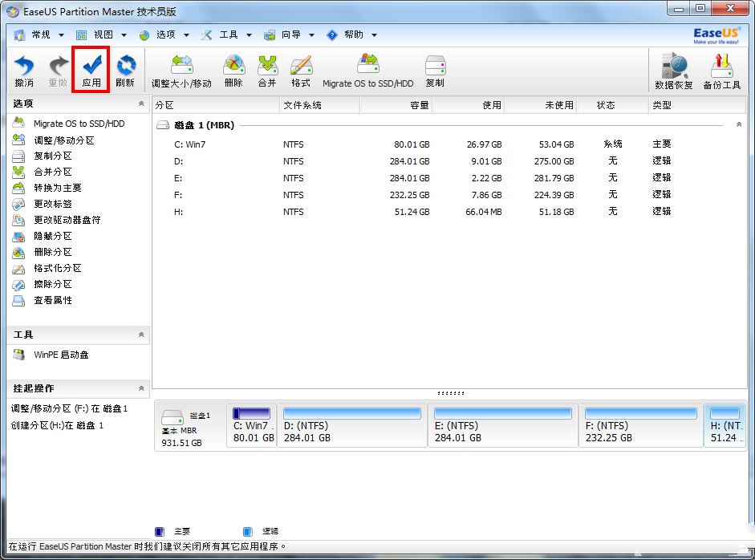Collapse the 磁盘 1 (MBR) group
This screenshot has width=755, height=560.
[x=739, y=124]
